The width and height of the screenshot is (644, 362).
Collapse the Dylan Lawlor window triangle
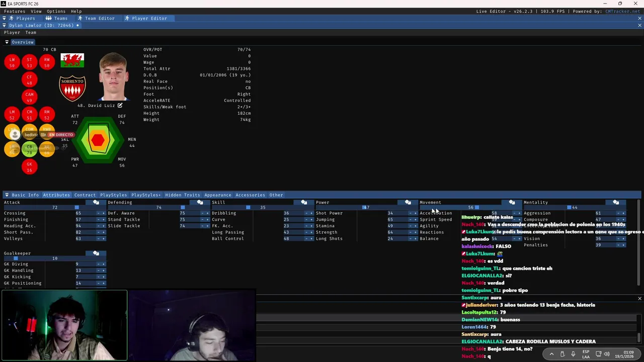pos(4,25)
